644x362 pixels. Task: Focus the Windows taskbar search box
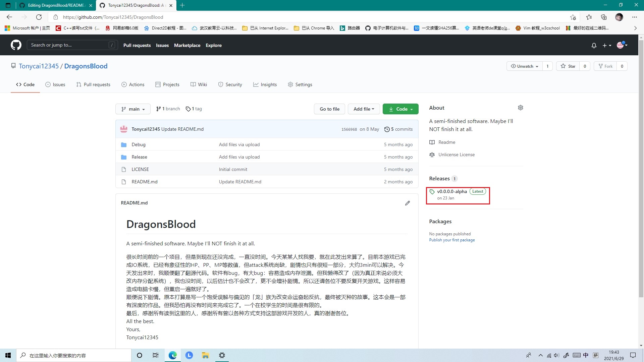pos(74,355)
